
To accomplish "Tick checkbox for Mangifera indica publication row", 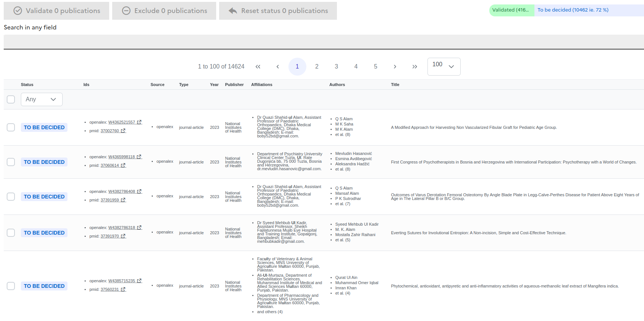I will point(11,286).
